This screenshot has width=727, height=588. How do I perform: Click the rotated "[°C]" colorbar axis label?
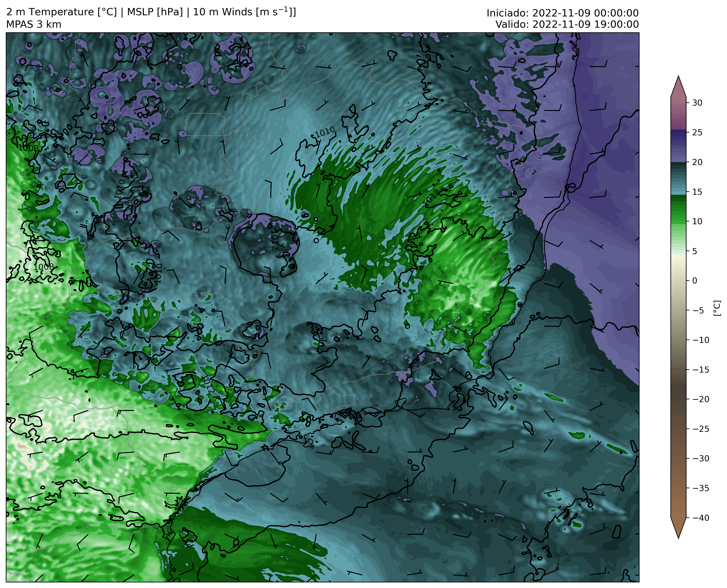(717, 308)
